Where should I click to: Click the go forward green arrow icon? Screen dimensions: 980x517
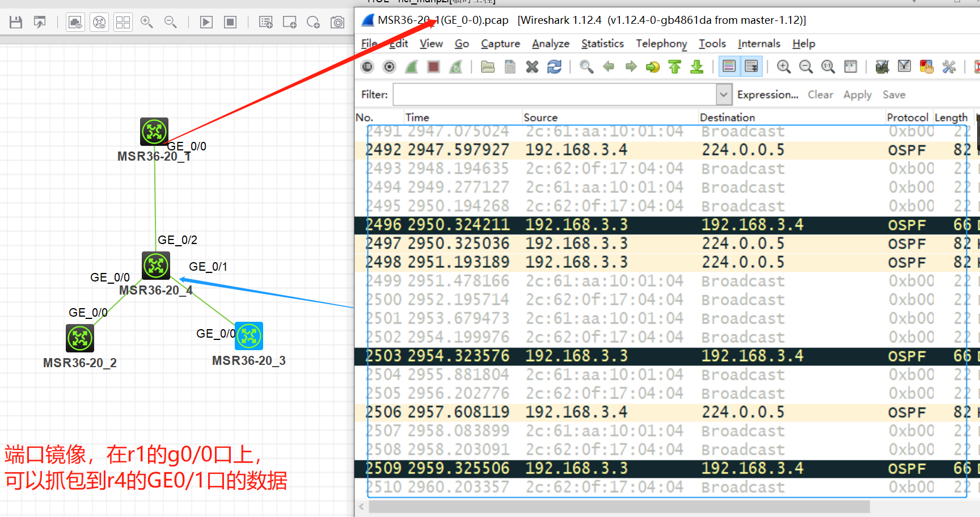point(631,67)
